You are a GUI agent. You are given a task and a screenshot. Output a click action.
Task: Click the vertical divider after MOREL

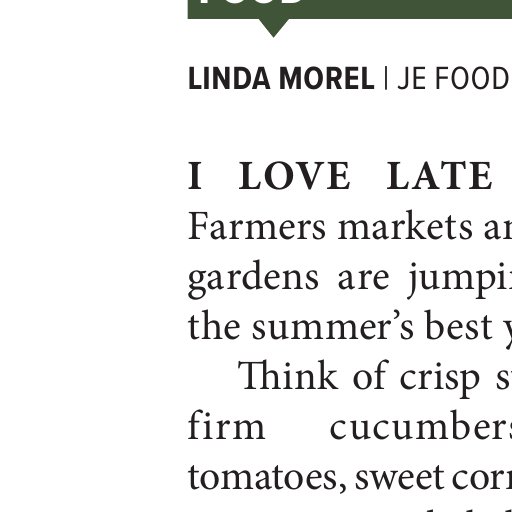386,78
